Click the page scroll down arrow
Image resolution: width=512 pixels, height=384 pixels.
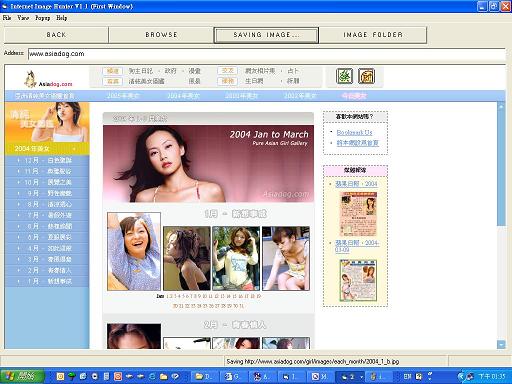(501, 344)
